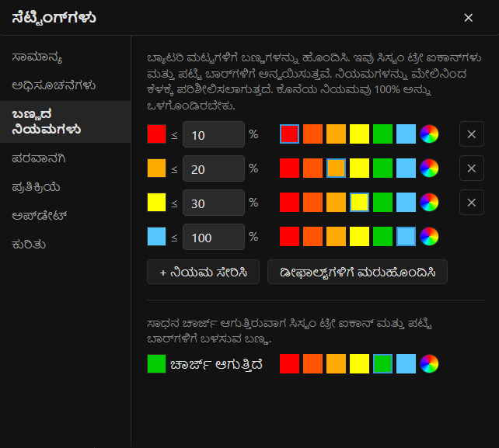Pick orange-red swatch for 100% rule
The image size is (499, 448).
pos(312,237)
